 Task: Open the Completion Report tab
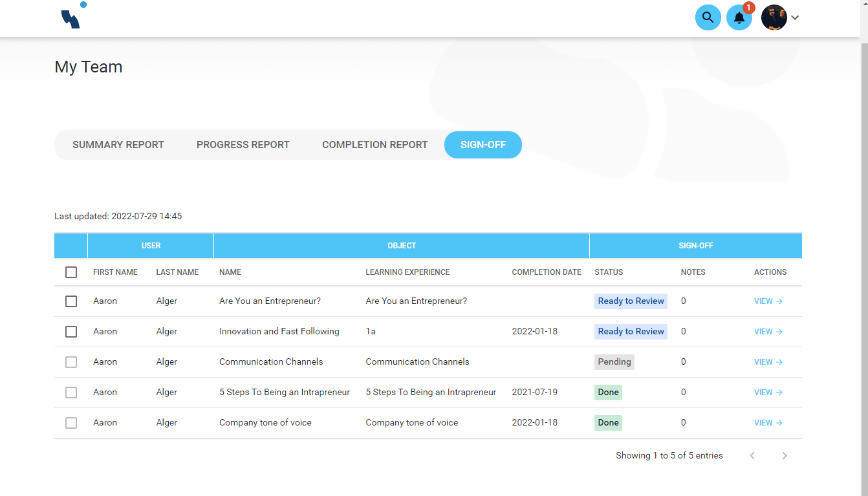click(x=374, y=144)
